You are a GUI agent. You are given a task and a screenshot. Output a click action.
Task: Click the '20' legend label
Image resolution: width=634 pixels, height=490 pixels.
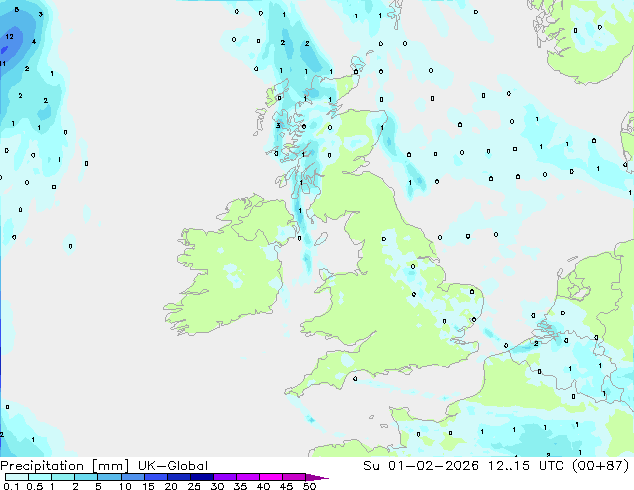tap(171, 486)
